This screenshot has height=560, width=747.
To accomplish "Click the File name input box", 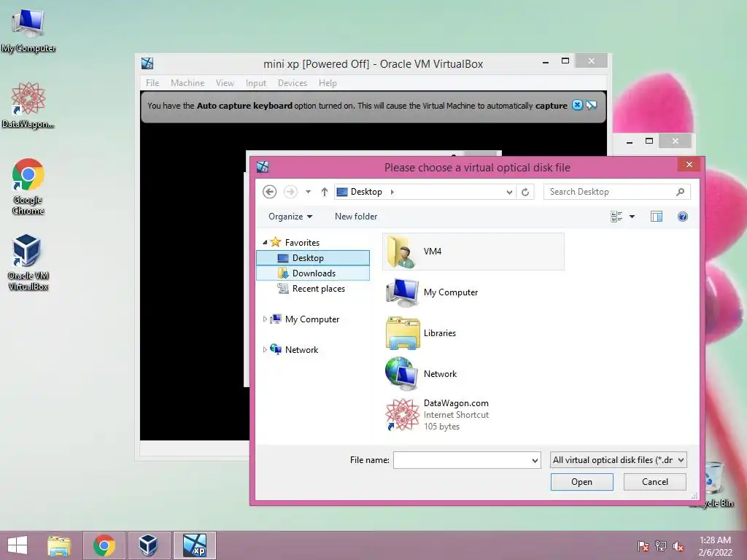I will [461, 461].
